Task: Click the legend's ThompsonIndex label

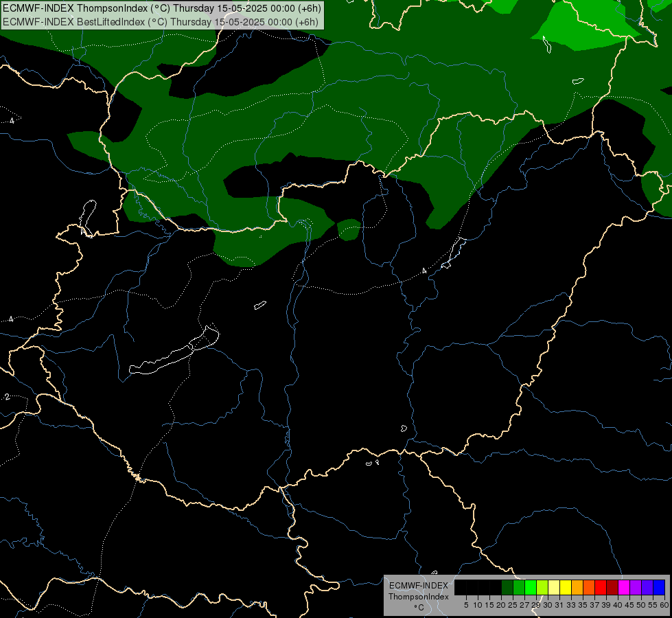Action: click(x=418, y=597)
